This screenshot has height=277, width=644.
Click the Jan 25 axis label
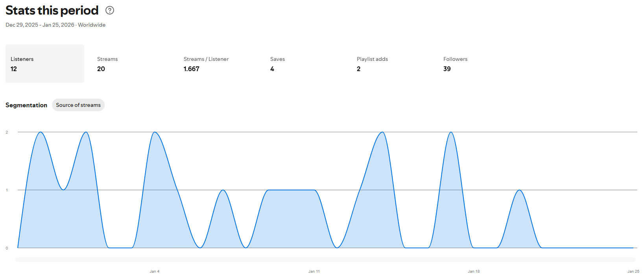point(633,271)
